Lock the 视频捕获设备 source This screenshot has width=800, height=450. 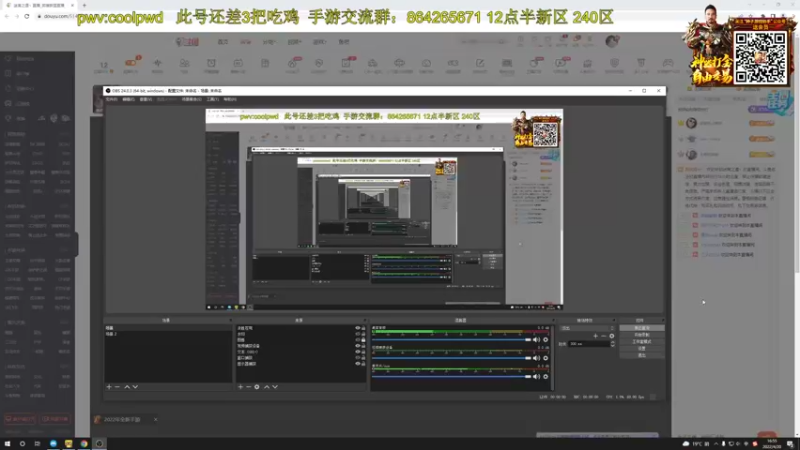[x=363, y=346]
